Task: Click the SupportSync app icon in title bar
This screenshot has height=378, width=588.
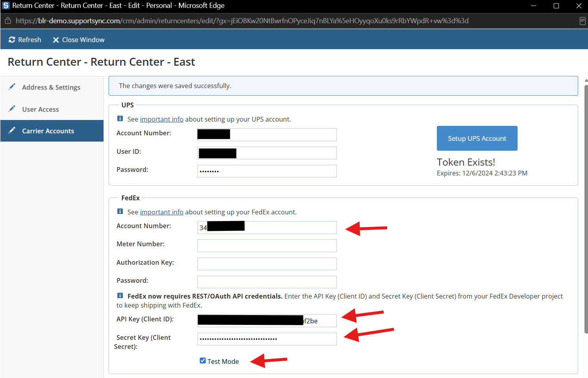Action: pyautogui.click(x=6, y=6)
